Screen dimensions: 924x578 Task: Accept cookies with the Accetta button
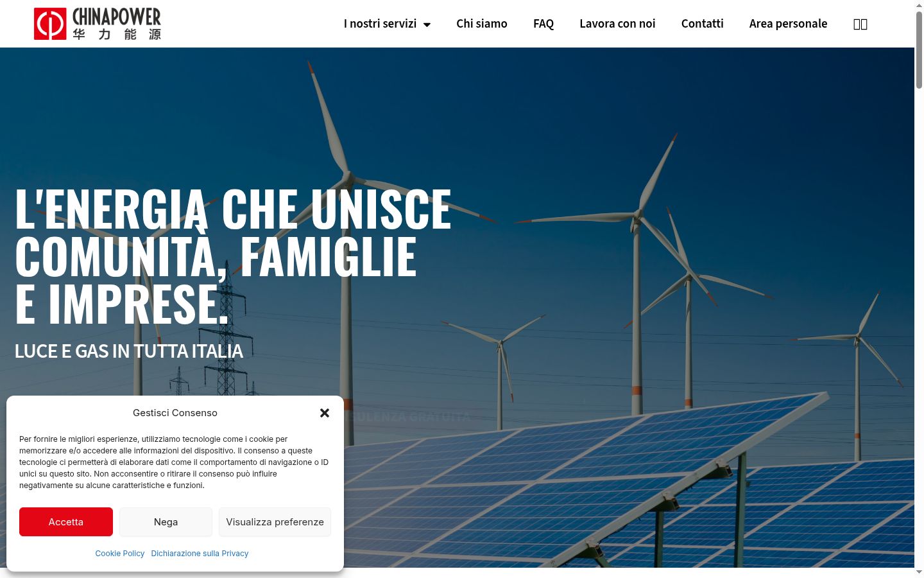(x=66, y=522)
